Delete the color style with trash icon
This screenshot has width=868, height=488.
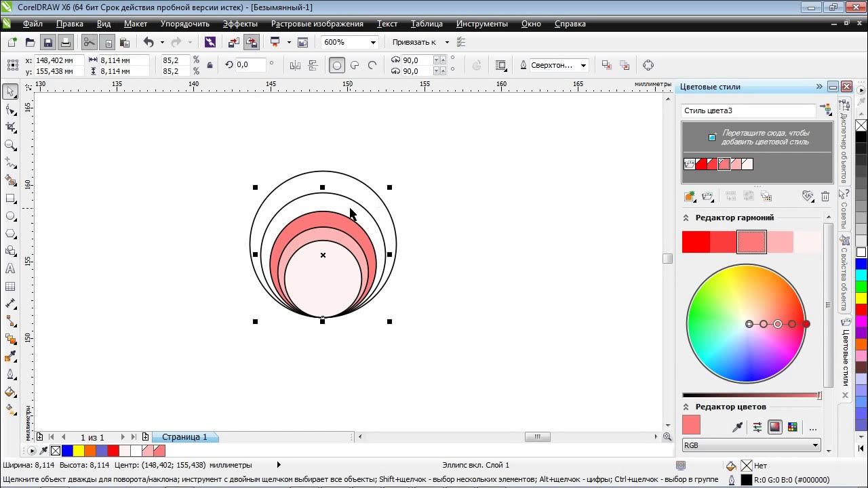click(x=825, y=197)
